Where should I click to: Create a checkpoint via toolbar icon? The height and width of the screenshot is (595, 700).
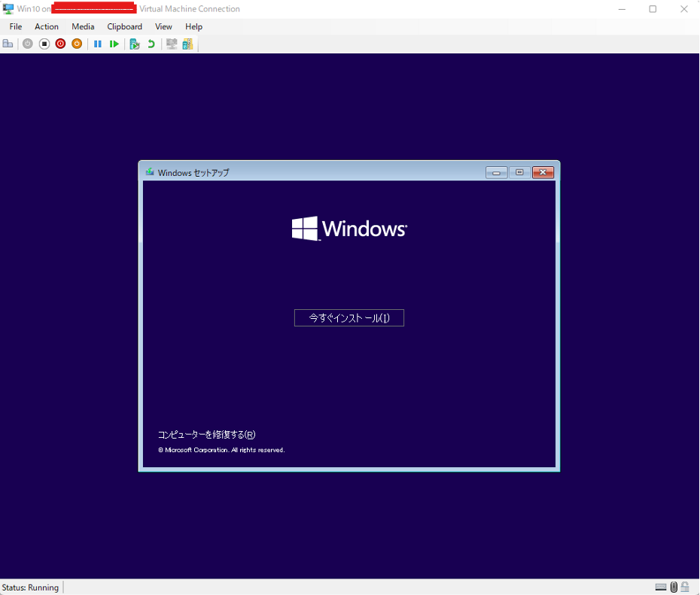(135, 44)
